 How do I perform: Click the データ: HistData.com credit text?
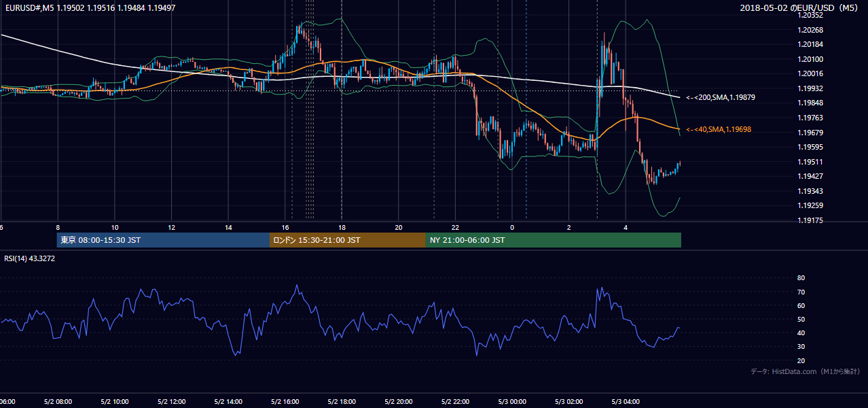click(x=806, y=371)
